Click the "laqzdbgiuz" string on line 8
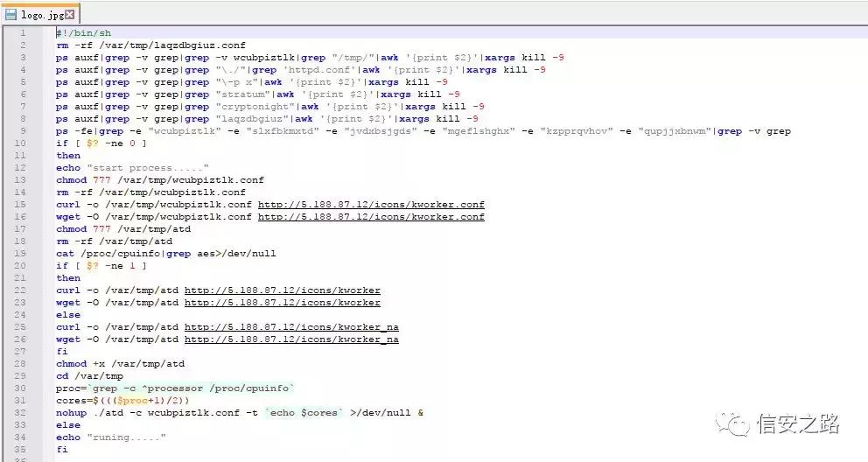The image size is (868, 462). (252, 119)
